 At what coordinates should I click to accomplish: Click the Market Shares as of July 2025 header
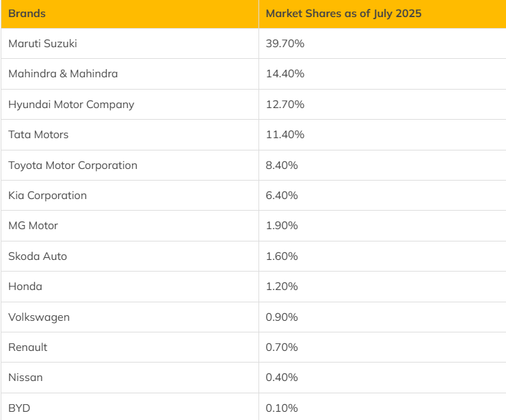click(x=343, y=14)
